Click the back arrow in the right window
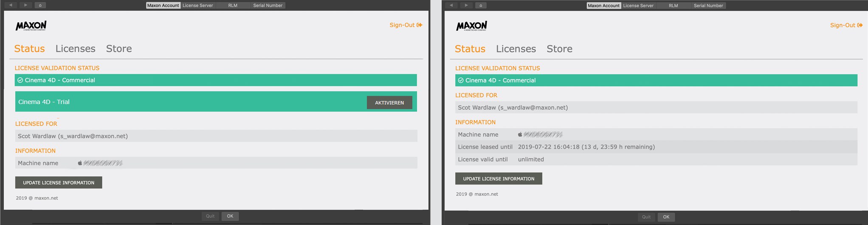 coord(451,6)
